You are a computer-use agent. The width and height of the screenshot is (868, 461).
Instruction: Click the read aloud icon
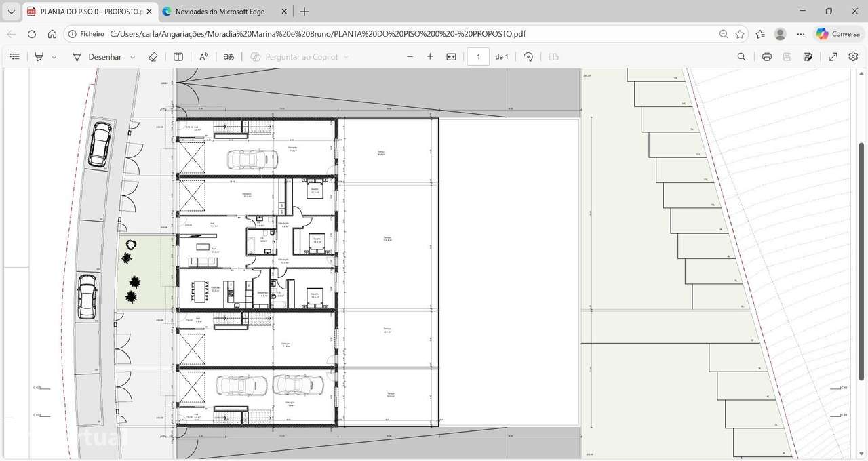(x=203, y=57)
